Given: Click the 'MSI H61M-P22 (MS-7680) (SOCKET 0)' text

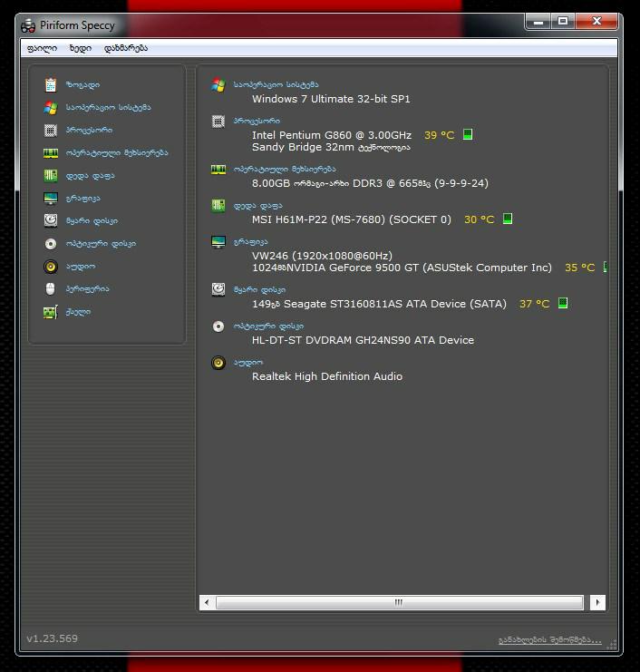Looking at the screenshot, I should tap(351, 219).
